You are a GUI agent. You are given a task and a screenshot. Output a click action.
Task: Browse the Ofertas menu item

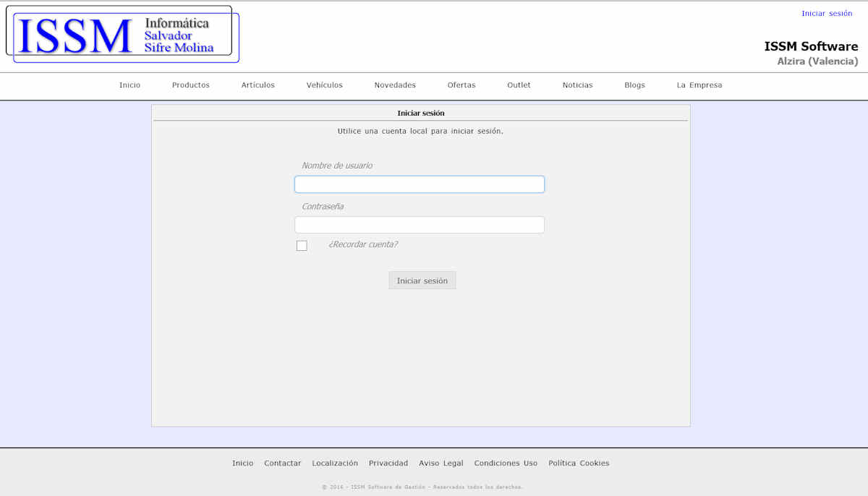461,85
